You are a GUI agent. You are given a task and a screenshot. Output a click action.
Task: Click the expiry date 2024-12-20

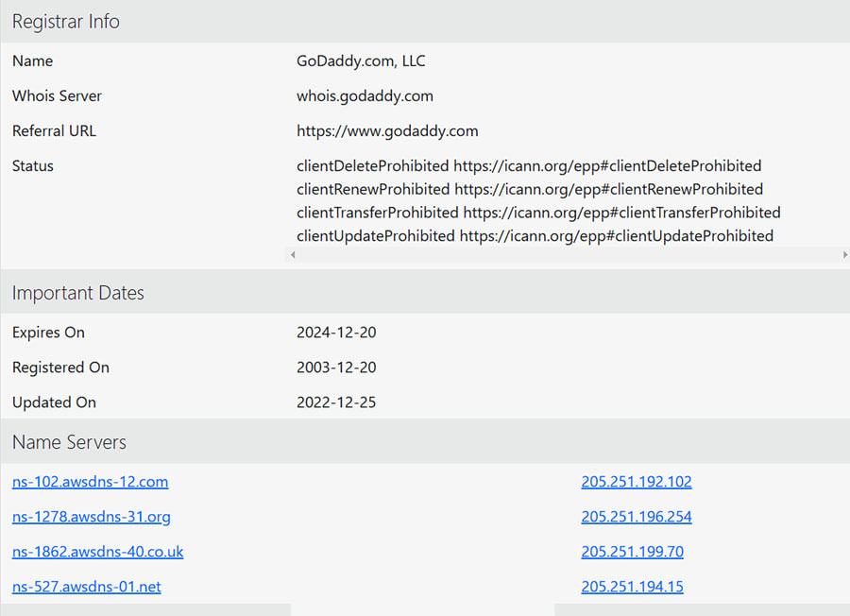point(336,333)
